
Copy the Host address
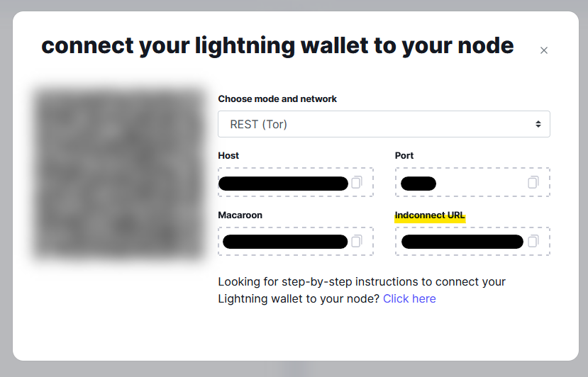357,183
